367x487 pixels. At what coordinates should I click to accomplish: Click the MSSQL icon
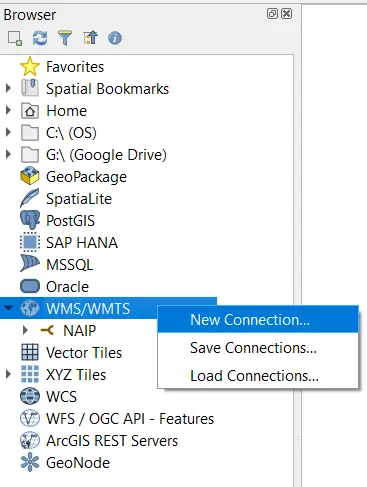[x=30, y=264]
